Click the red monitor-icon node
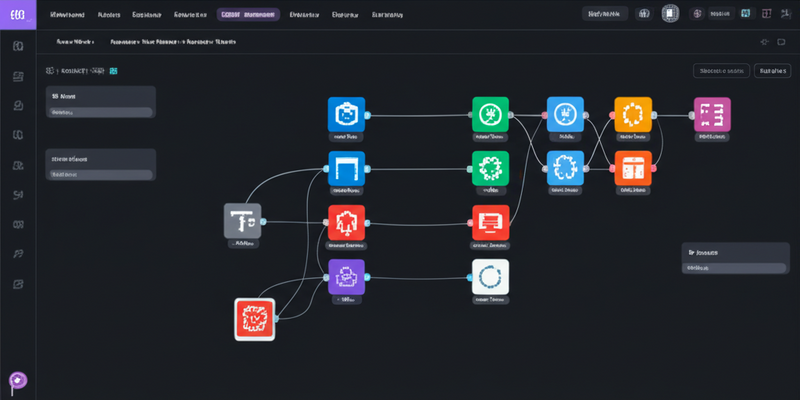800x400 pixels. tap(490, 221)
